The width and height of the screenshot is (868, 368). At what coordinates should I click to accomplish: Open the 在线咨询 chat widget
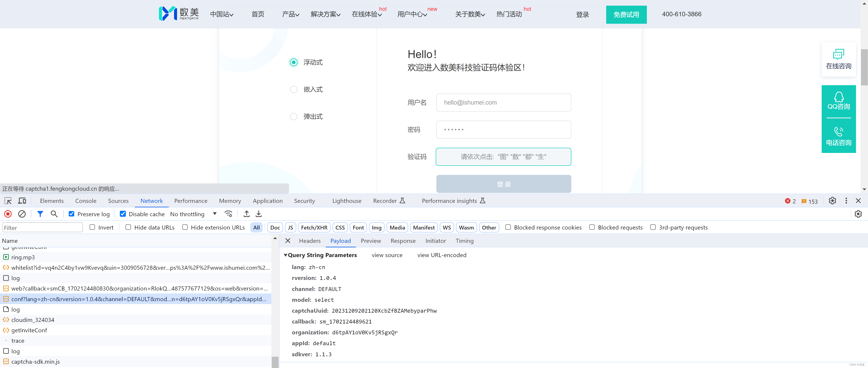pos(839,59)
